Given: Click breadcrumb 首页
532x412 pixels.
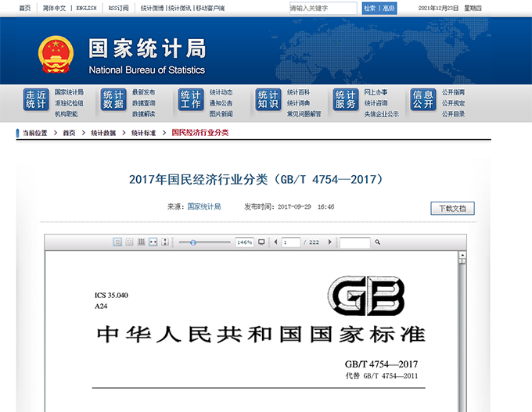Looking at the screenshot, I should click(69, 133).
